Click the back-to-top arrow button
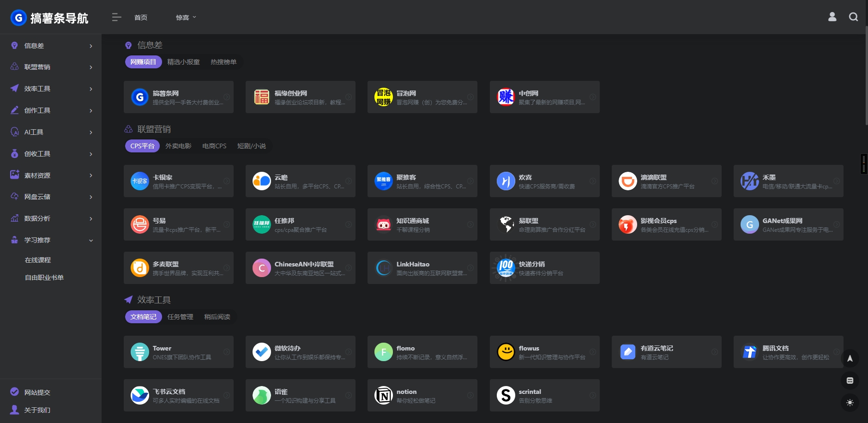 [850, 359]
